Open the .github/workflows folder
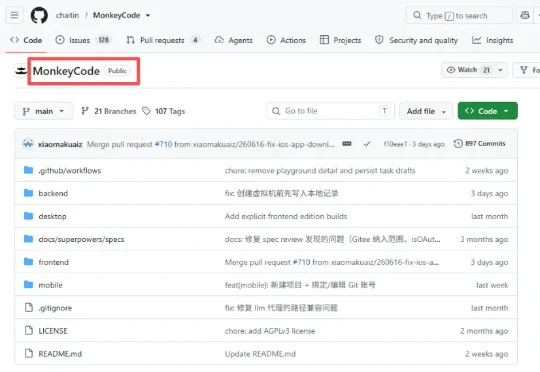 point(70,170)
